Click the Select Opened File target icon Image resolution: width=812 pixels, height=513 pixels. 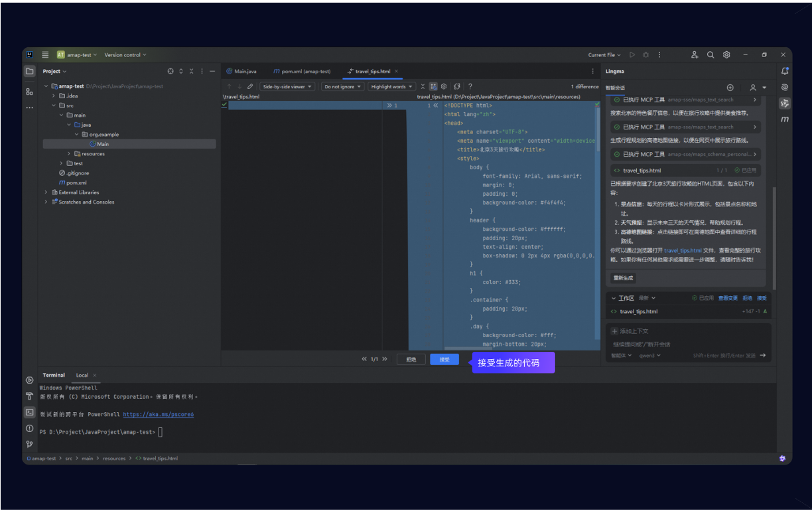click(x=170, y=71)
